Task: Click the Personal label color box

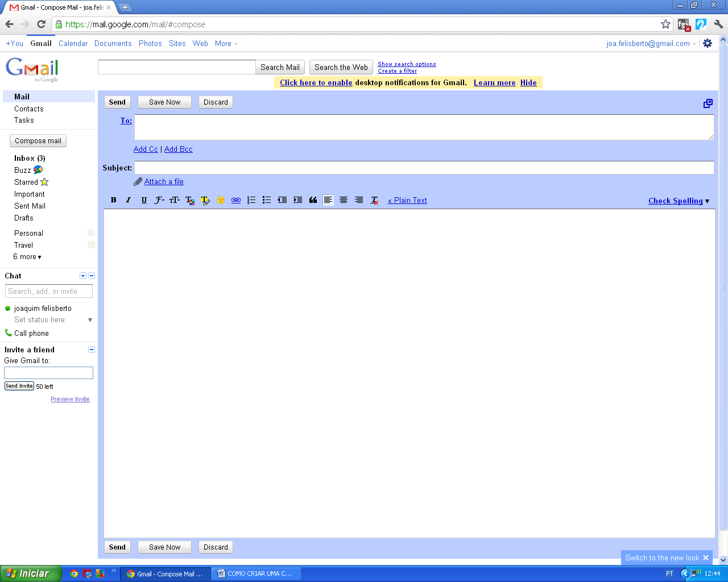Action: click(91, 233)
